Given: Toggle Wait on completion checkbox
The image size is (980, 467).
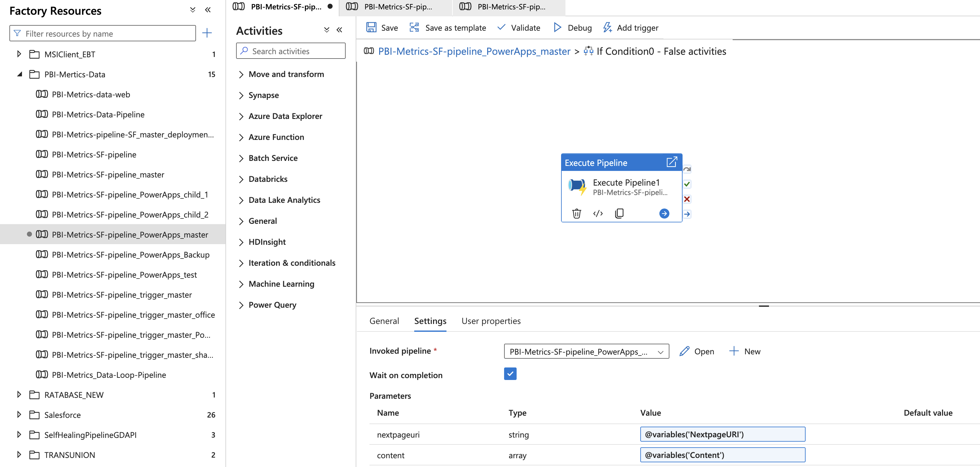Looking at the screenshot, I should (x=510, y=374).
